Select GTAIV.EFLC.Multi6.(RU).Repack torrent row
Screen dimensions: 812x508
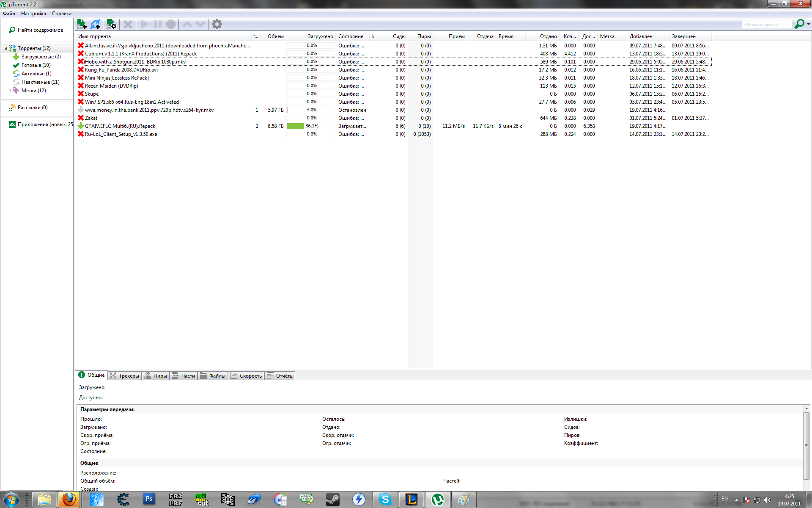[393, 126]
